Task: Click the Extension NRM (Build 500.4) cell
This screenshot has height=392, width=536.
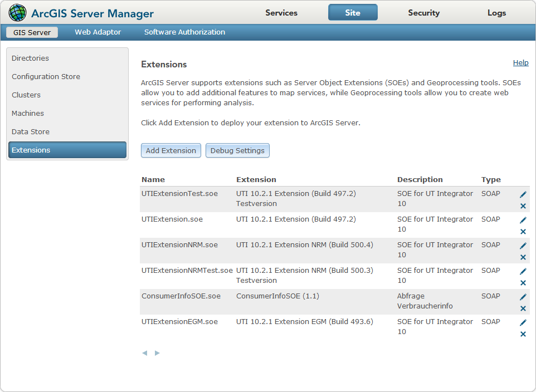Action: coord(305,244)
